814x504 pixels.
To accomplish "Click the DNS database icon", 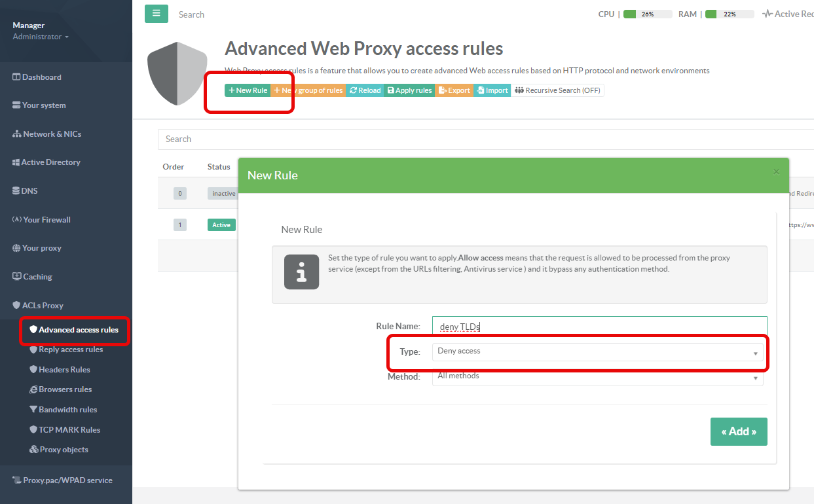I will point(16,191).
